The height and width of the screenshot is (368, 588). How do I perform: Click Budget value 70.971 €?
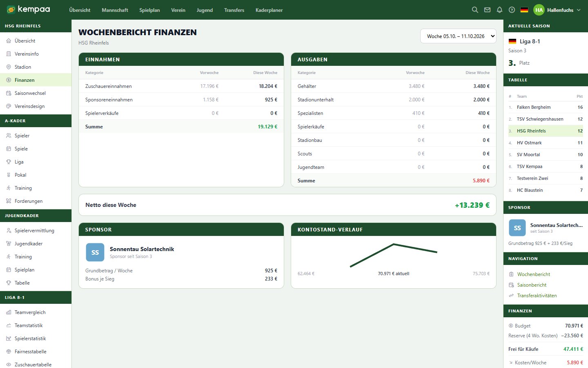pyautogui.click(x=574, y=326)
